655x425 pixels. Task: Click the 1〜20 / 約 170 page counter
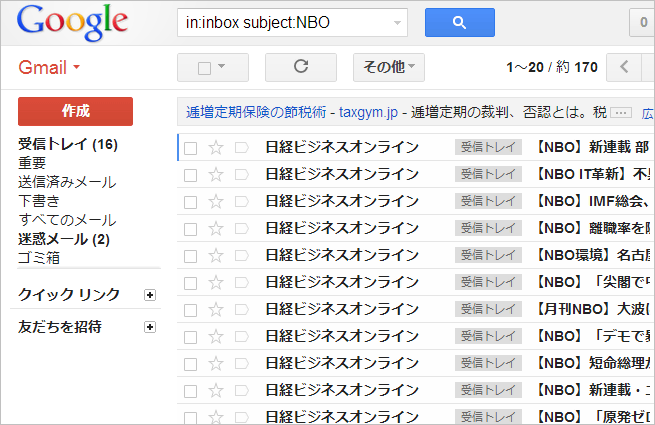click(x=551, y=67)
